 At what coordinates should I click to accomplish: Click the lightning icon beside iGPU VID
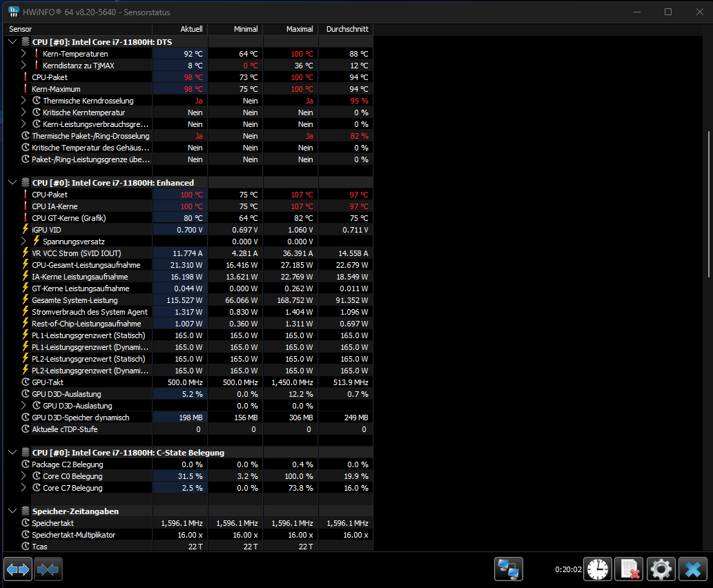26,230
